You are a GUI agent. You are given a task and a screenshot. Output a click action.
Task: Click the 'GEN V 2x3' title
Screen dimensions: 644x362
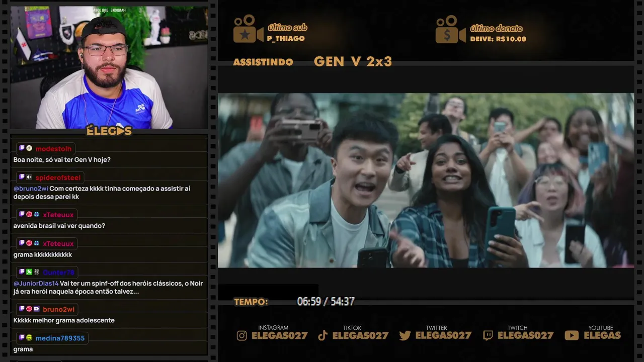tap(353, 62)
